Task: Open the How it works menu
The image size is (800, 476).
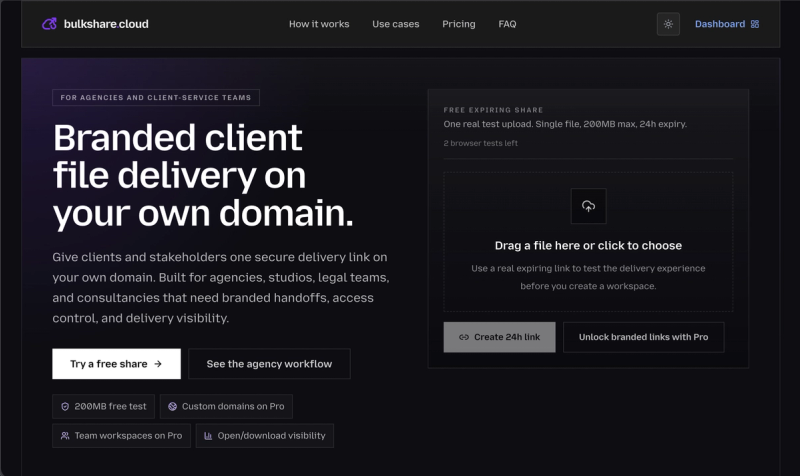Action: 319,24
